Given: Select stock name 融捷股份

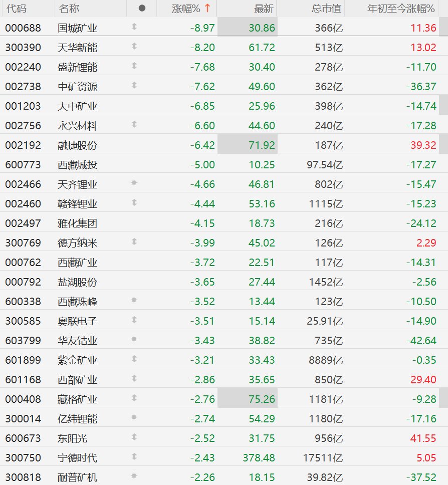Looking at the screenshot, I should [x=77, y=145].
